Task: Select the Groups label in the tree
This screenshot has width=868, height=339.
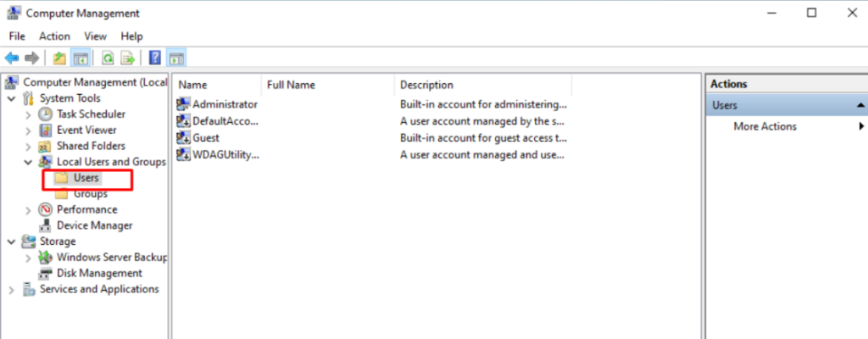Action: click(91, 194)
